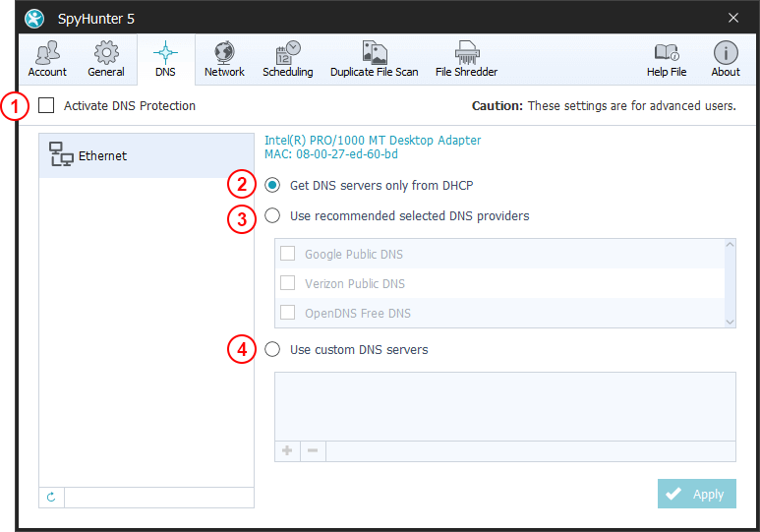Choose Use recommended selected DNS providers
The image size is (760, 532).
tap(272, 215)
